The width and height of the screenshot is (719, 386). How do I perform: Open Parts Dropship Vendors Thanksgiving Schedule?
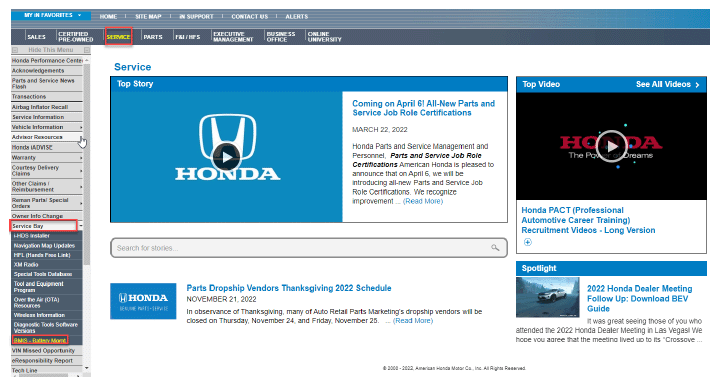(x=289, y=288)
